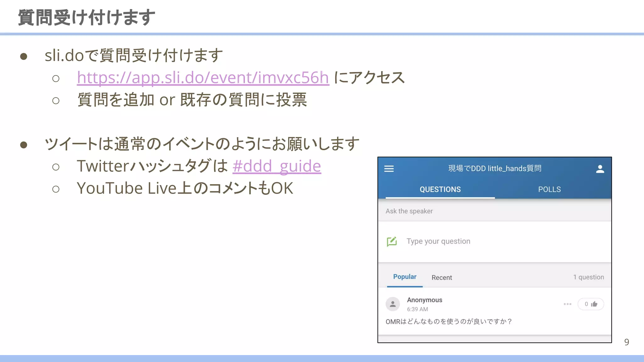Viewport: 644px width, 362px height.
Task: Click the text ツイートは通常のイベントのようにお願いします
Action: pos(202,144)
